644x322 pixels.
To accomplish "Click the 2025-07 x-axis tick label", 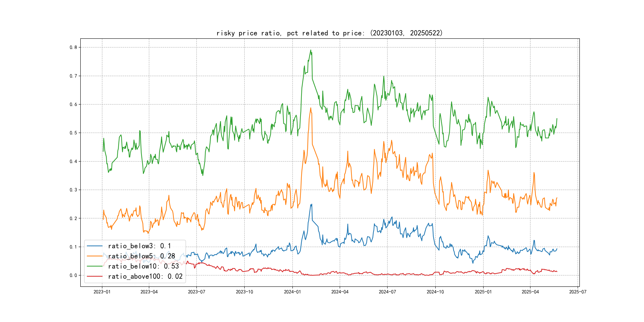I will pyautogui.click(x=577, y=292).
